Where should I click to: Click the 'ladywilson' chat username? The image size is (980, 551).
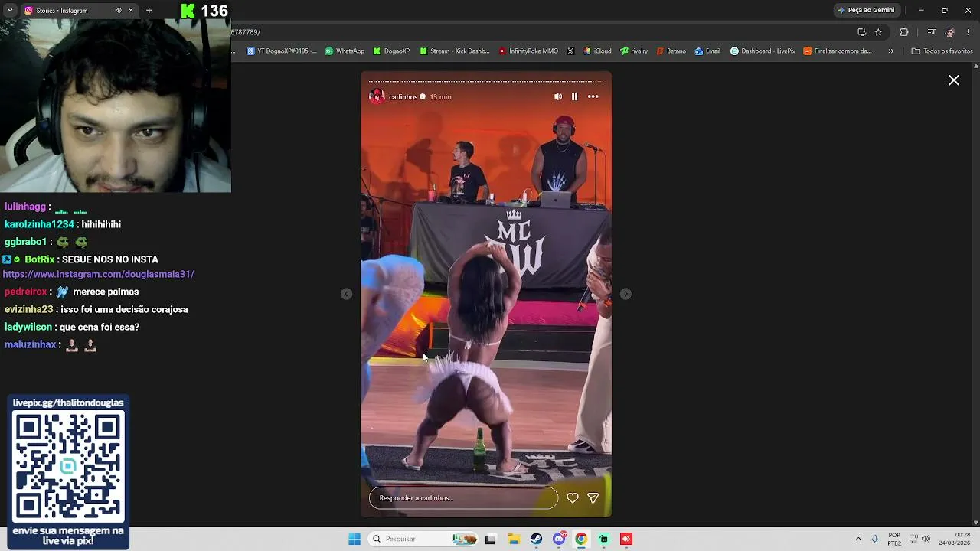tap(28, 327)
